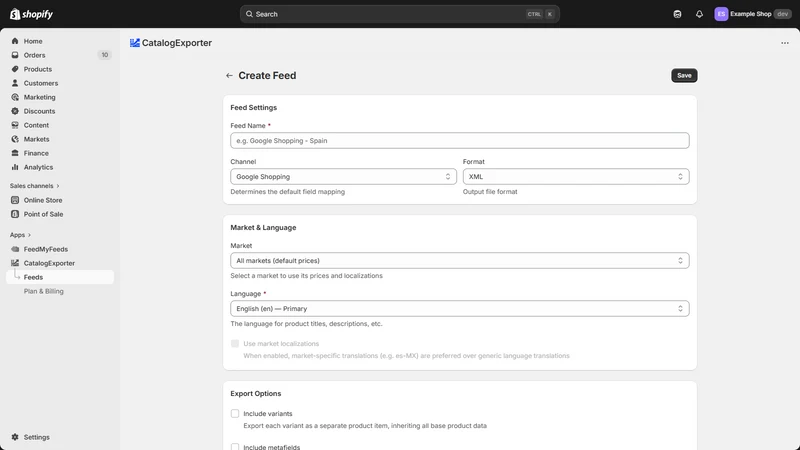
Task: Open the Sidekick assistant icon in top bar
Action: tap(677, 14)
